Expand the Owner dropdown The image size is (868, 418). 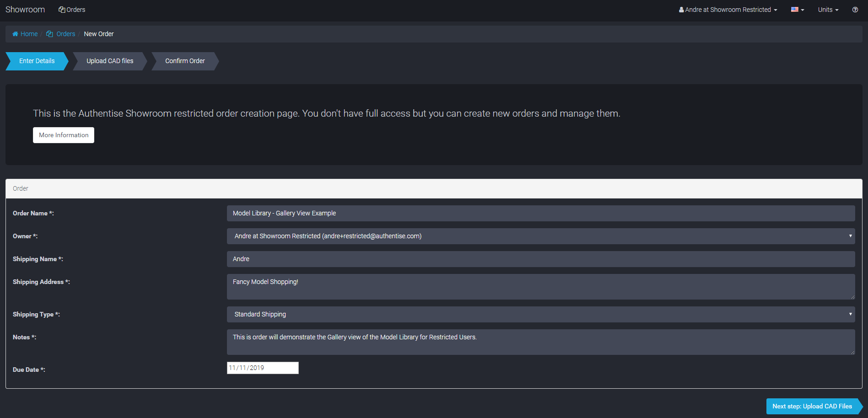click(540, 236)
